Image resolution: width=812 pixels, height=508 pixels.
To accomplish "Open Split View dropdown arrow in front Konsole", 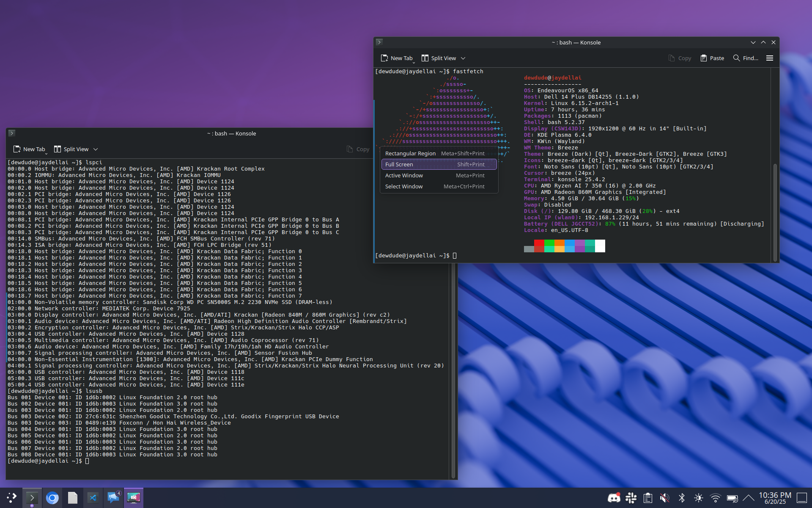I will 463,58.
